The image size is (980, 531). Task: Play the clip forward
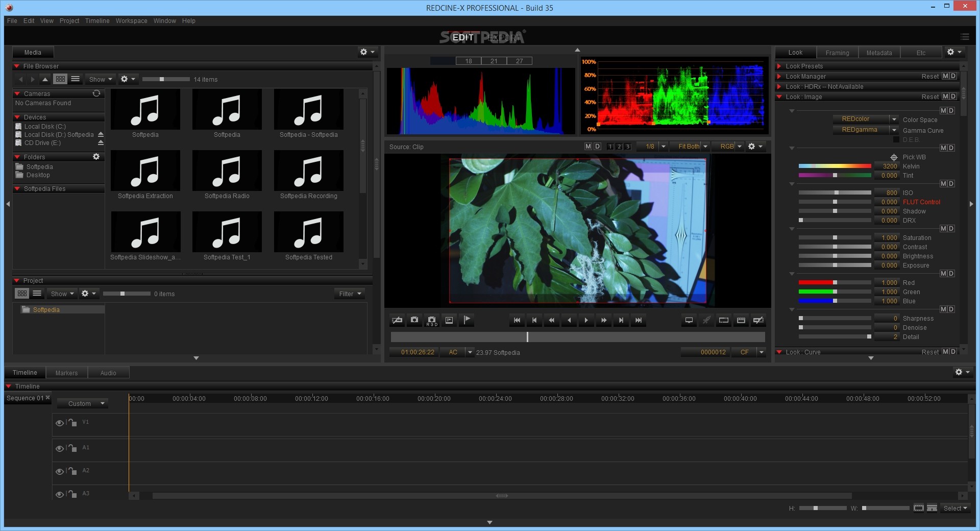586,320
